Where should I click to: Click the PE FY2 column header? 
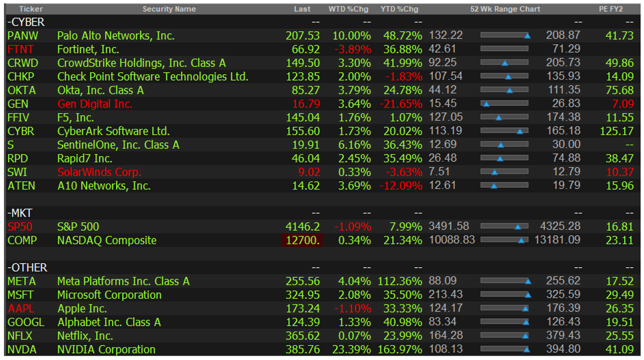(611, 9)
